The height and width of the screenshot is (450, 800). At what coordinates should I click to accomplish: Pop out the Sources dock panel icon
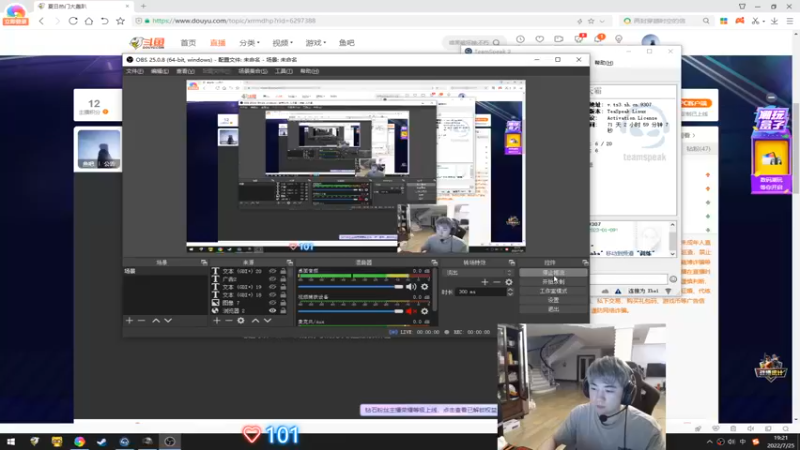tap(290, 262)
